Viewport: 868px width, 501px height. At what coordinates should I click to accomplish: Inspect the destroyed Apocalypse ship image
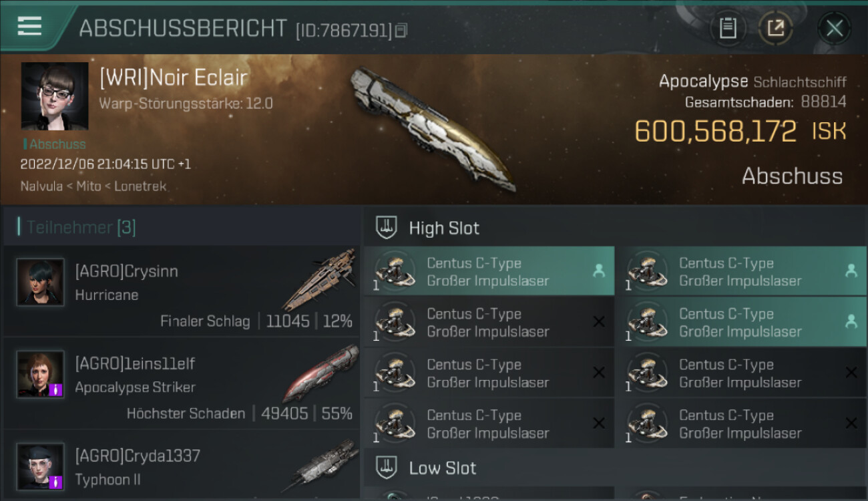pyautogui.click(x=433, y=128)
